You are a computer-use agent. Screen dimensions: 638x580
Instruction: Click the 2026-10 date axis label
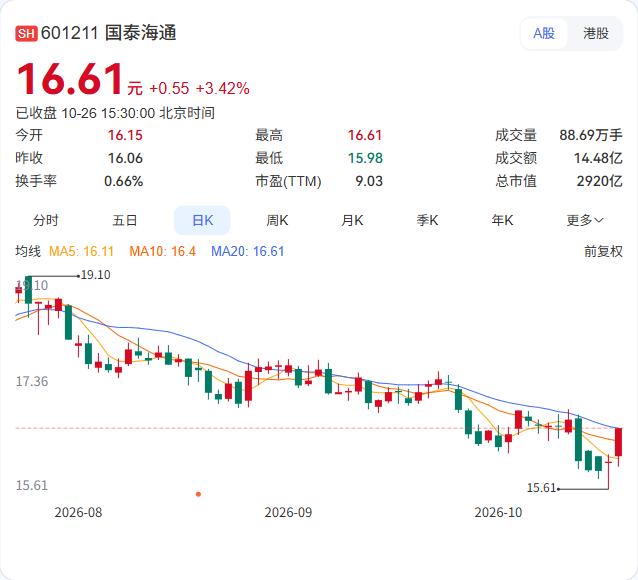(x=498, y=512)
